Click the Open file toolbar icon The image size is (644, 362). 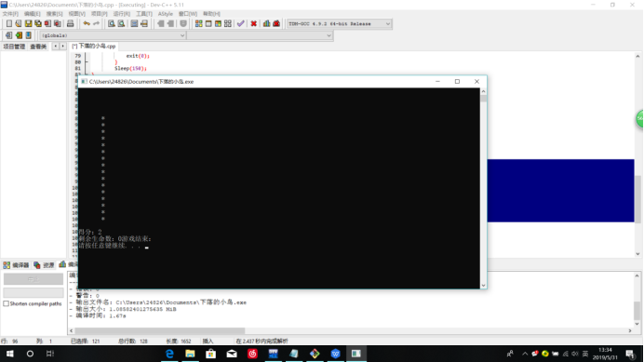[x=19, y=24]
